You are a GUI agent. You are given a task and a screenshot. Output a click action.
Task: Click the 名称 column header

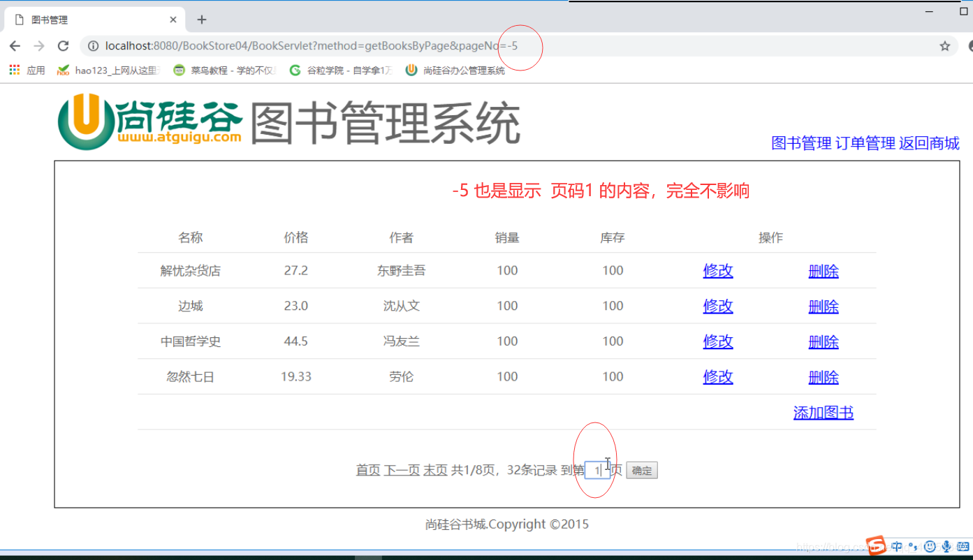[191, 237]
